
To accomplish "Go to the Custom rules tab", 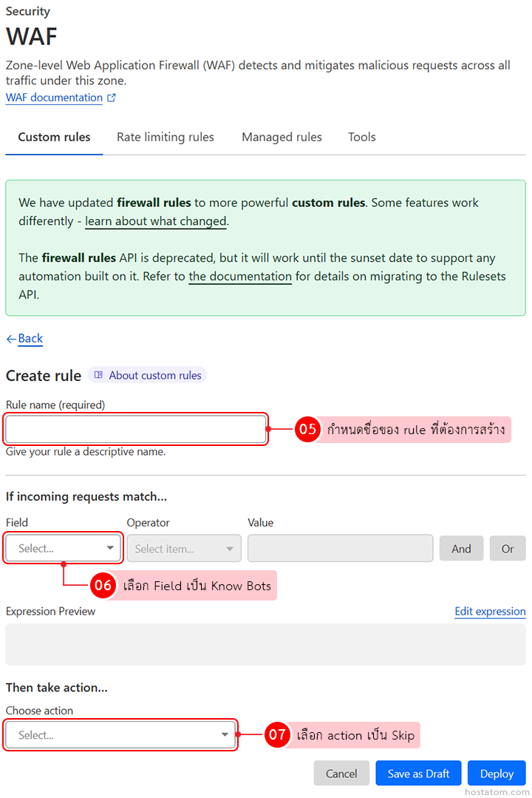I will (x=54, y=137).
